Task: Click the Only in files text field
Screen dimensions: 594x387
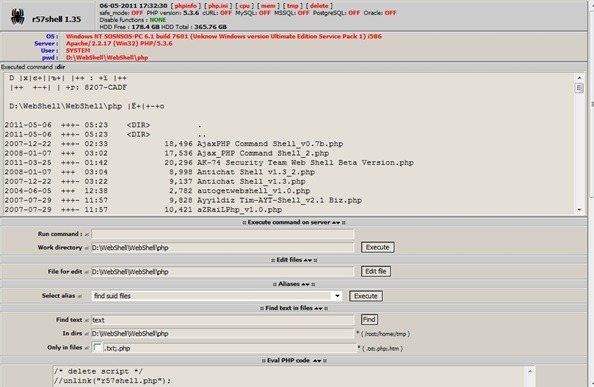Action: coord(230,348)
